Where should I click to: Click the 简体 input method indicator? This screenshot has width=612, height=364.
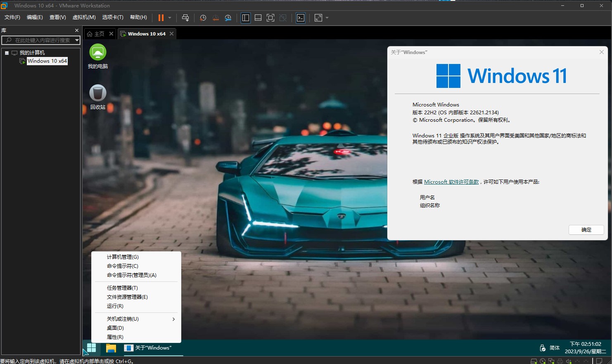[555, 348]
